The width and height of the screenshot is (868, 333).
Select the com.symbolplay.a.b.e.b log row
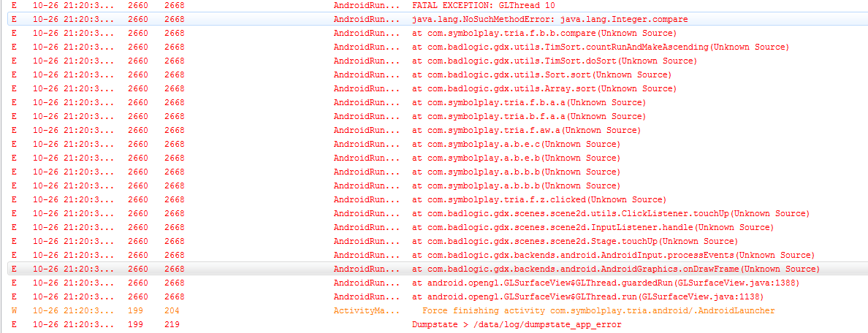point(516,158)
